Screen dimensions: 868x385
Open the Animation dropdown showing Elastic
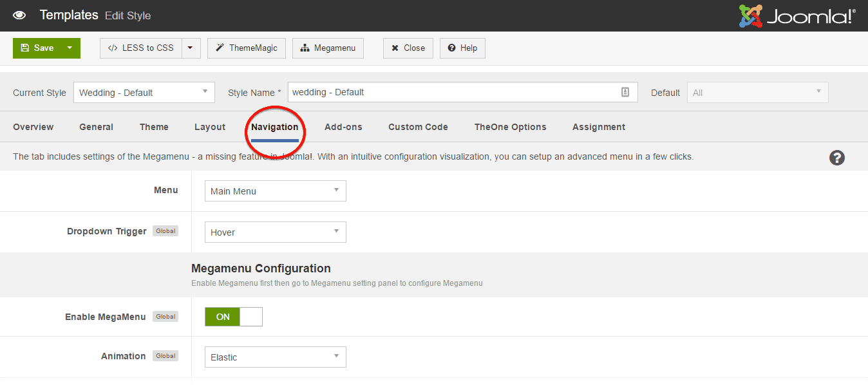click(275, 357)
